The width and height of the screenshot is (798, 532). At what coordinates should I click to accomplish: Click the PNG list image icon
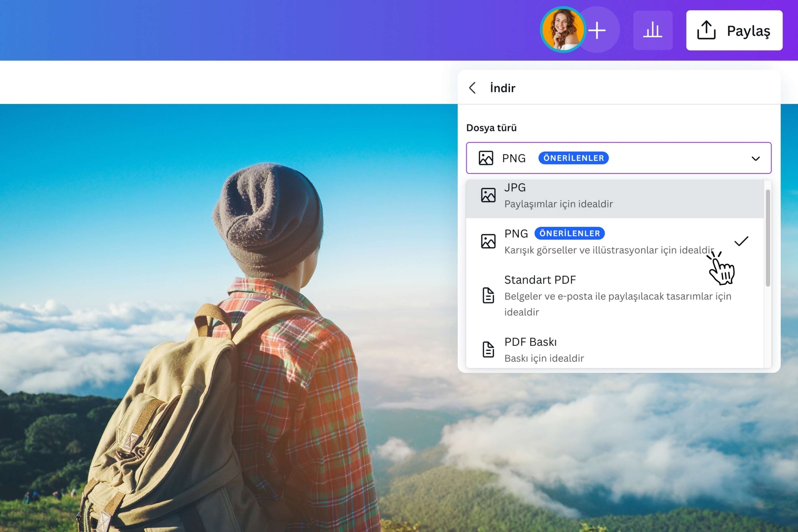coord(488,241)
